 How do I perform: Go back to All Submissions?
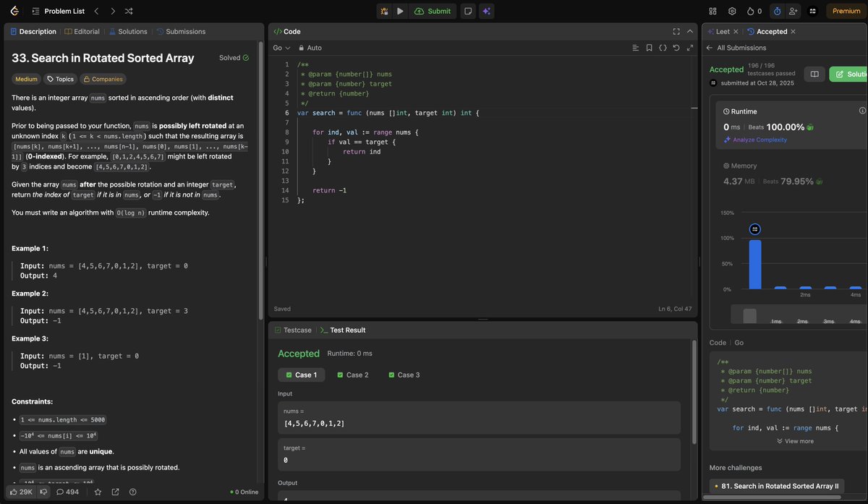736,48
